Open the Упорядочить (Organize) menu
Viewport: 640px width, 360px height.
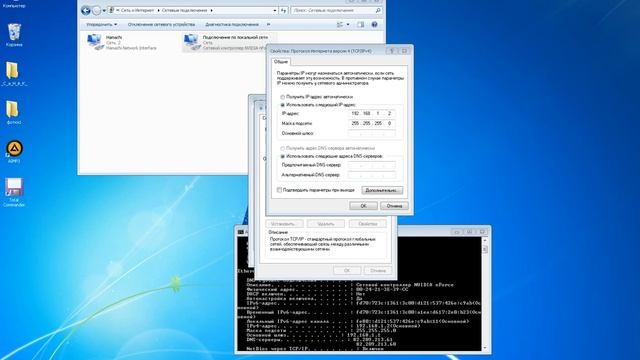point(102,24)
